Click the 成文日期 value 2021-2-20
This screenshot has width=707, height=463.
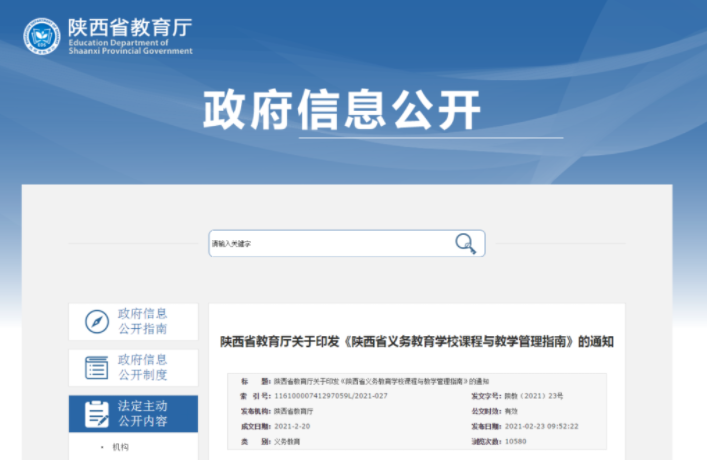click(x=291, y=426)
